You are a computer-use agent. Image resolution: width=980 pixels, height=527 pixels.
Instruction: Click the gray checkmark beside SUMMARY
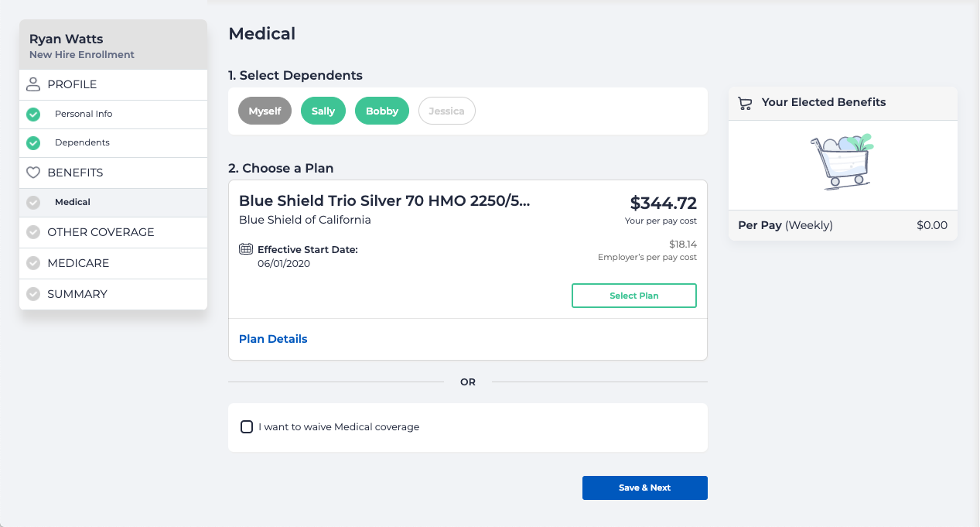coord(32,294)
